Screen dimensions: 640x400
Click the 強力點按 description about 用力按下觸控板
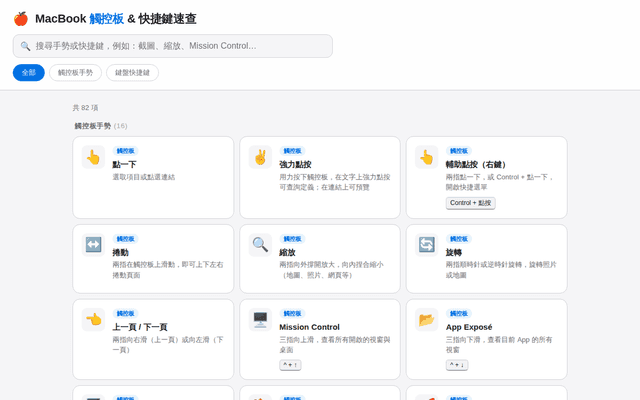[x=335, y=182]
